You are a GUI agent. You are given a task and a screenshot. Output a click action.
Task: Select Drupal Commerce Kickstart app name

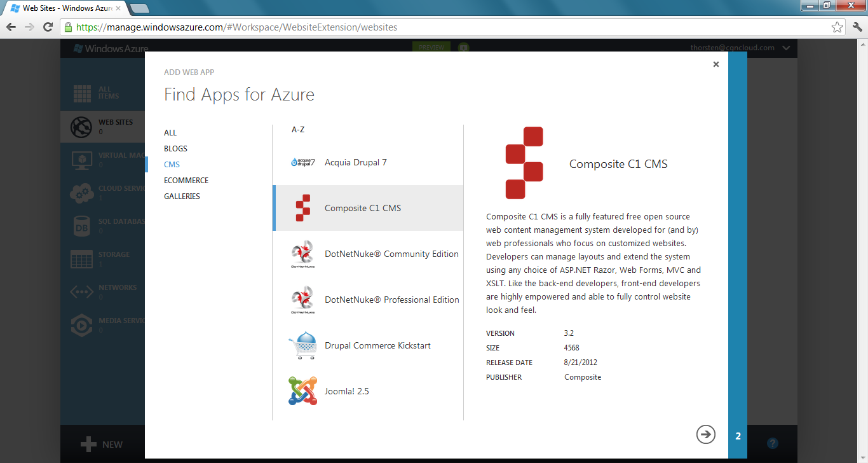[x=377, y=346]
